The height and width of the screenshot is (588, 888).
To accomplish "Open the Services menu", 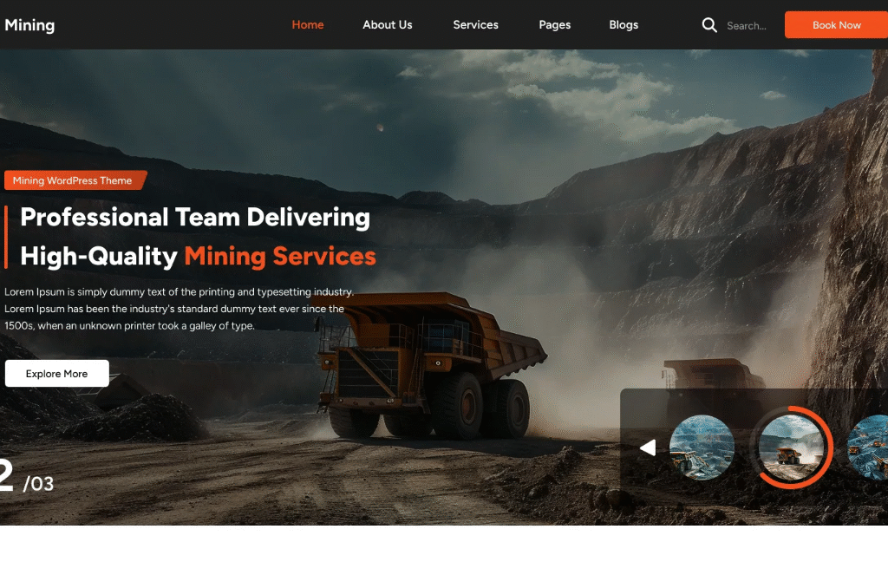I will (x=475, y=25).
